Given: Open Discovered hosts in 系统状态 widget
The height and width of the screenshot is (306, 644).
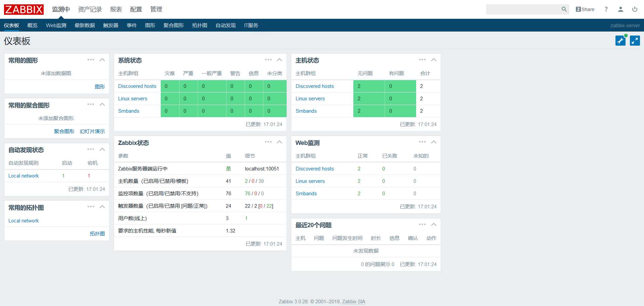Looking at the screenshot, I should click(x=137, y=86).
